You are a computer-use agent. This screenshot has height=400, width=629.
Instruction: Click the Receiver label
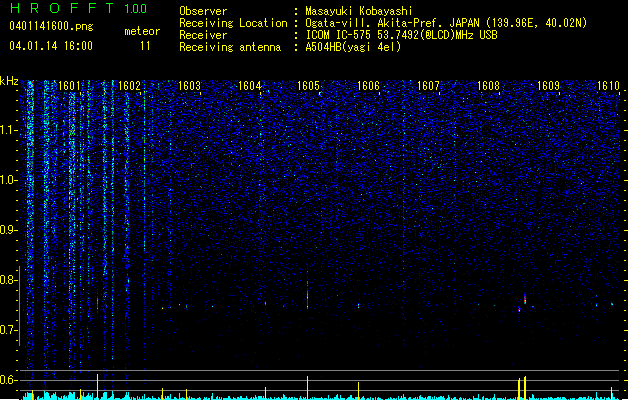(x=203, y=35)
